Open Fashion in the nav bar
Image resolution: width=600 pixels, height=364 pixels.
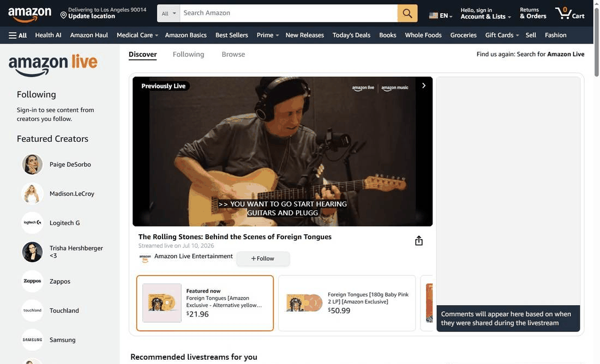click(556, 35)
